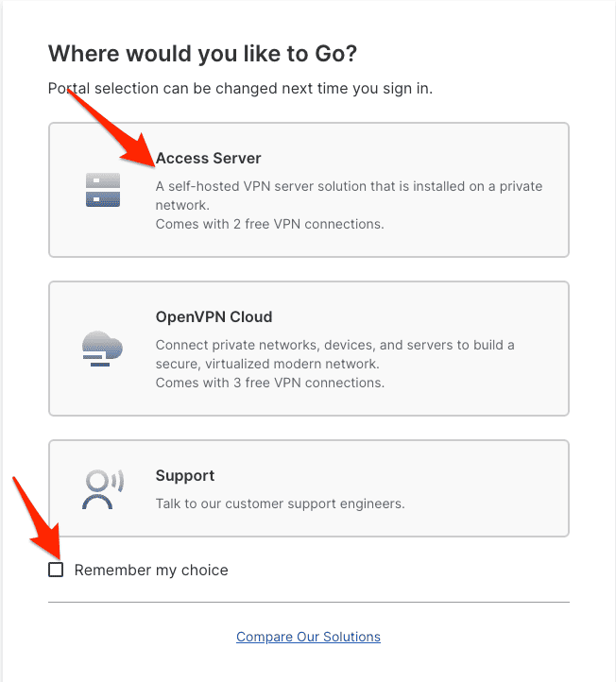Click the self-hosted VPN server description

click(349, 186)
